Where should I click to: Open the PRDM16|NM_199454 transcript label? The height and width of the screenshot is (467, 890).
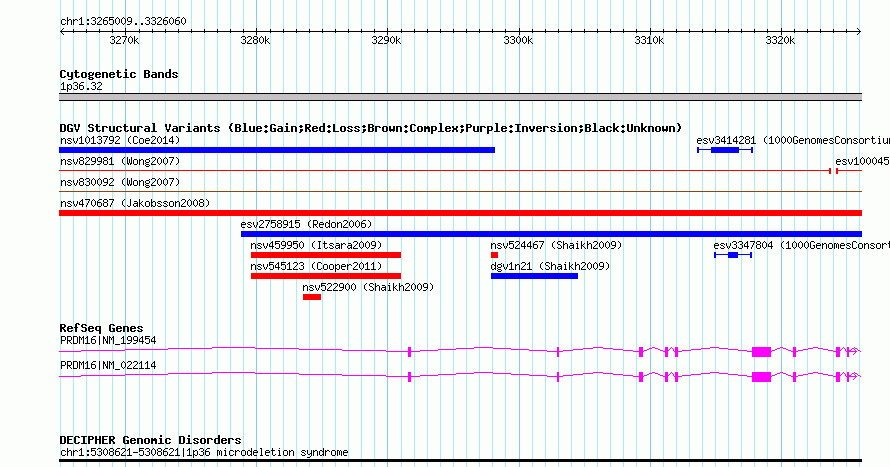coord(108,340)
